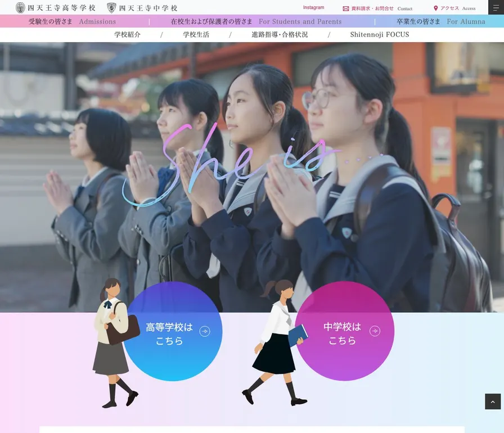Click the 四天王寺高等学校 crest logo
This screenshot has width=504, height=433.
(20, 8)
